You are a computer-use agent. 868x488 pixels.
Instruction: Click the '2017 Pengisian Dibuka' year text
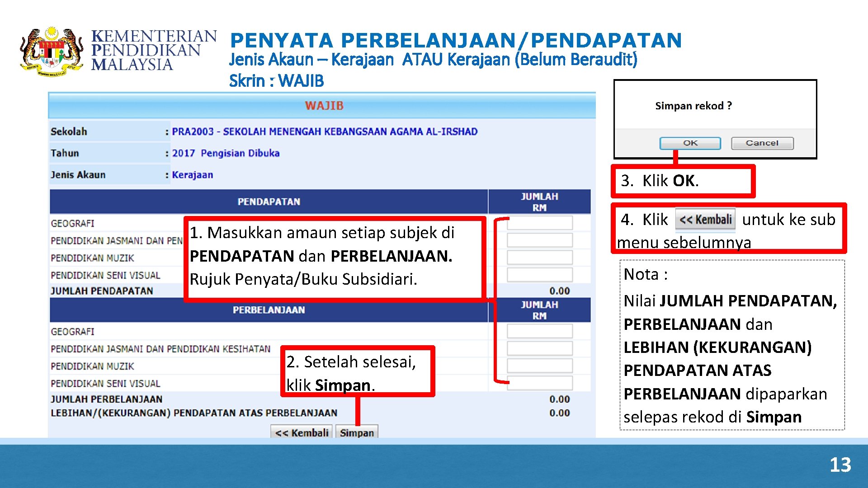[x=226, y=153]
